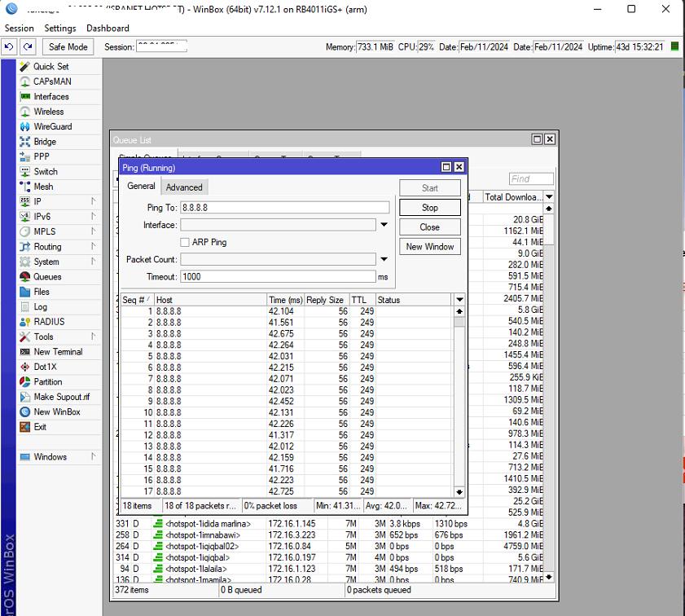This screenshot has height=616, width=685.
Task: Open the ping results column chooser dropdown
Action: tap(459, 300)
